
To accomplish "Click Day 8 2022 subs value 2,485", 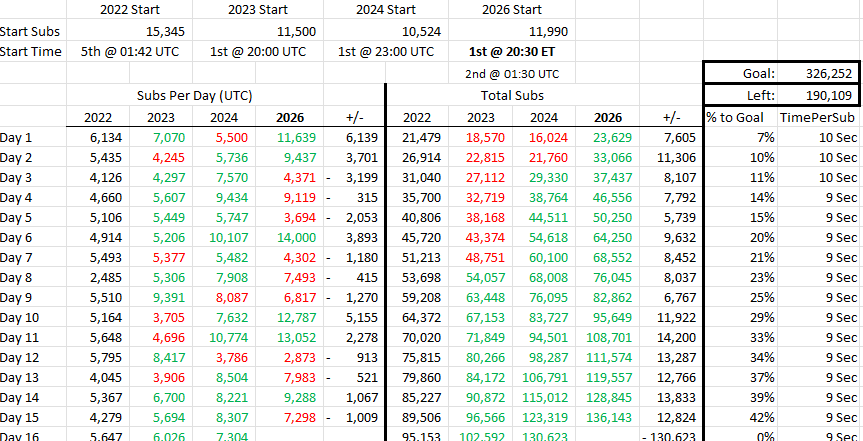I will pos(98,277).
